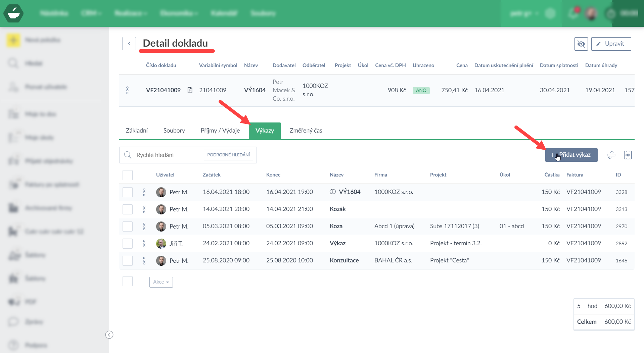The width and height of the screenshot is (644, 353).
Task: Click comment icon beside VÝ1604 entry
Action: click(332, 192)
